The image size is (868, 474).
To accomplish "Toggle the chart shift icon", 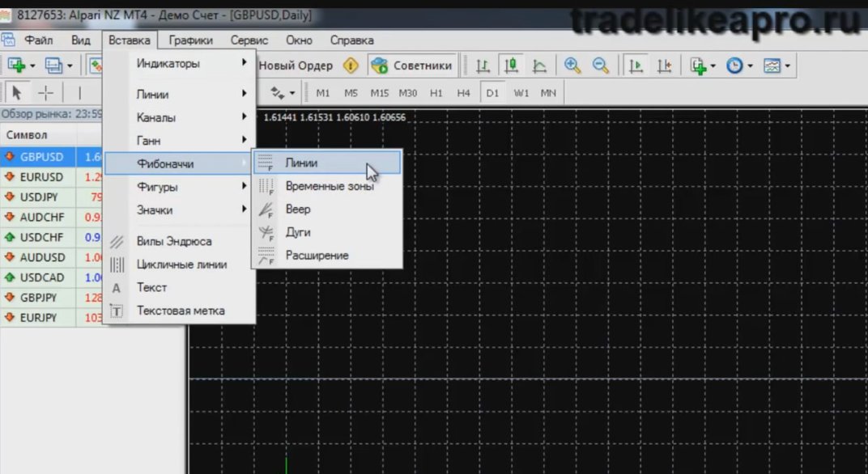I will [664, 66].
